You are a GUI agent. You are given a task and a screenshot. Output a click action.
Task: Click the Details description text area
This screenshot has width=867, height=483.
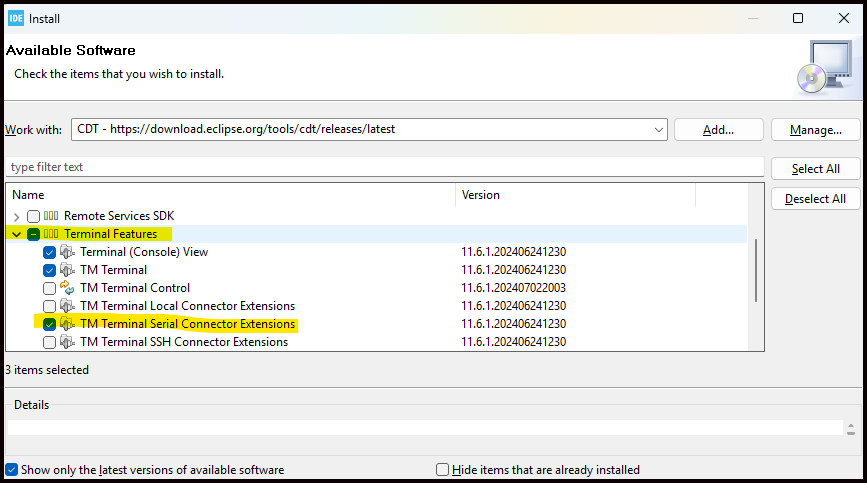(x=425, y=428)
